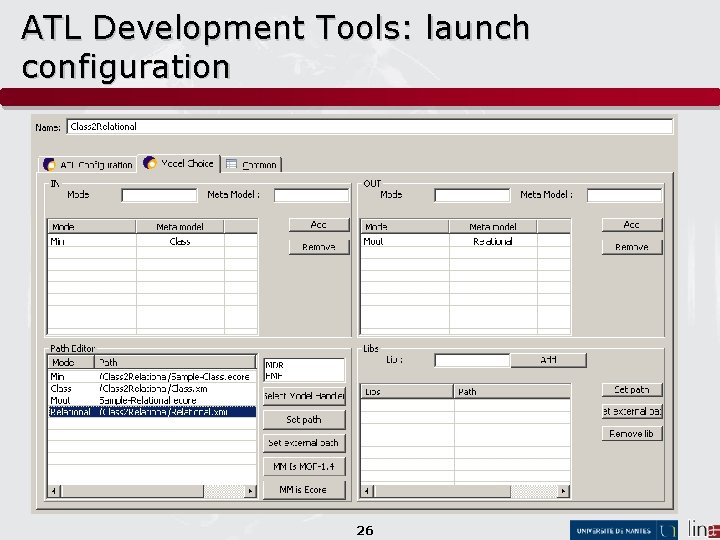Click the Remove lib button

pos(632,433)
